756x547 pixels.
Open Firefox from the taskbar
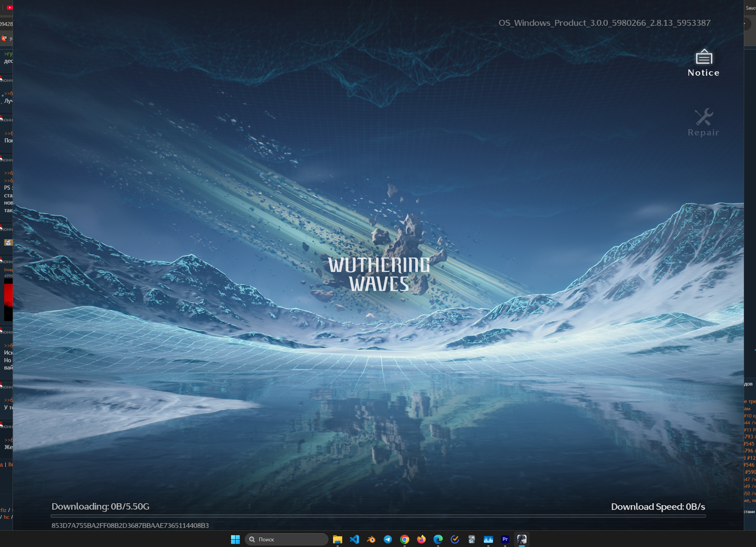[421, 539]
